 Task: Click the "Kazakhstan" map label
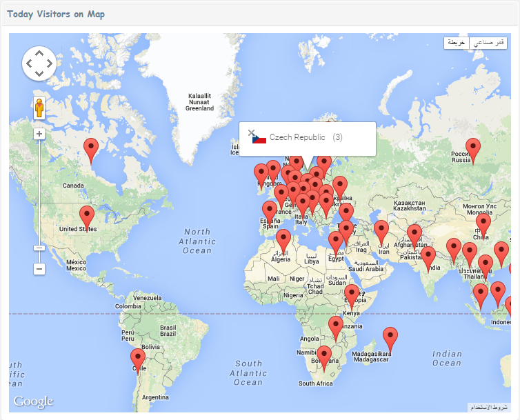(x=410, y=208)
